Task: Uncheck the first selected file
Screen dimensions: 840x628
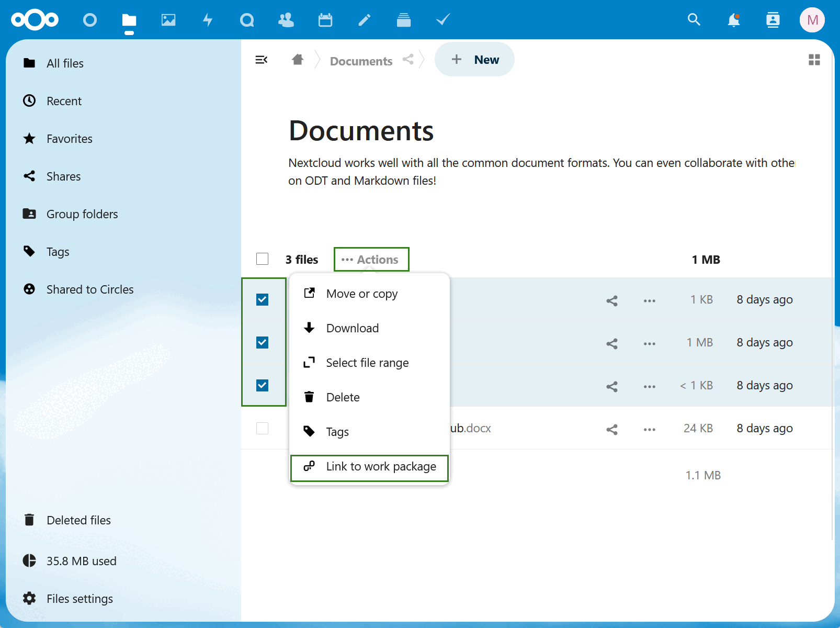Action: coord(262,299)
